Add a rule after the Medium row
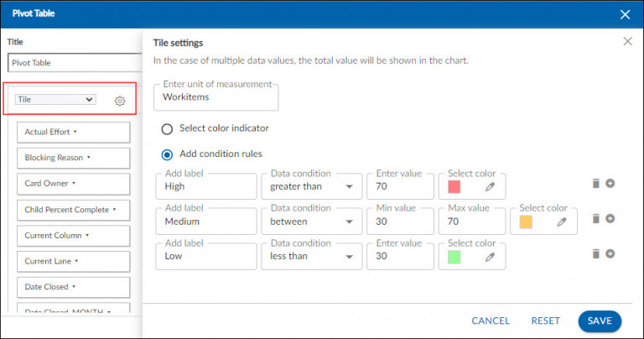The height and width of the screenshot is (339, 644). [x=610, y=219]
